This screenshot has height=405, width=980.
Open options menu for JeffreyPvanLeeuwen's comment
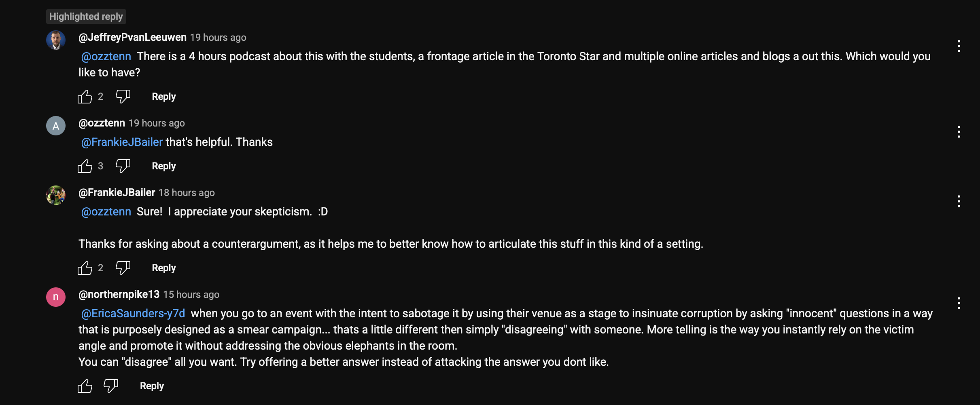point(959,46)
